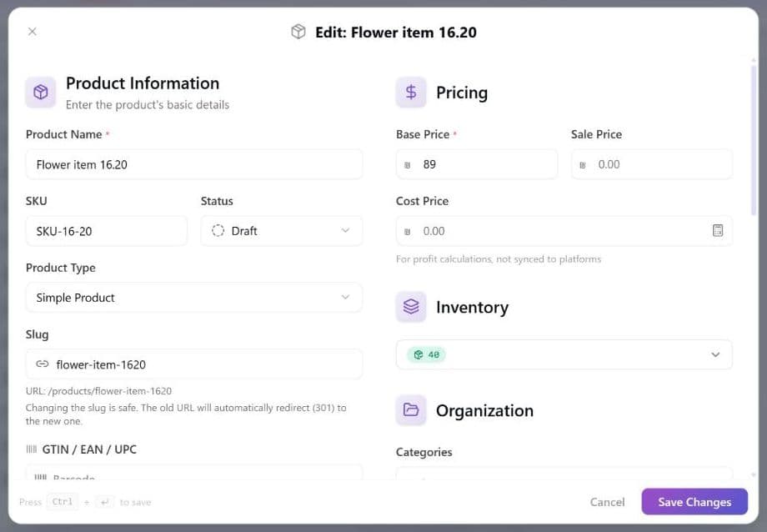Click the URL: /products/flower-item-1620 text

[99, 391]
